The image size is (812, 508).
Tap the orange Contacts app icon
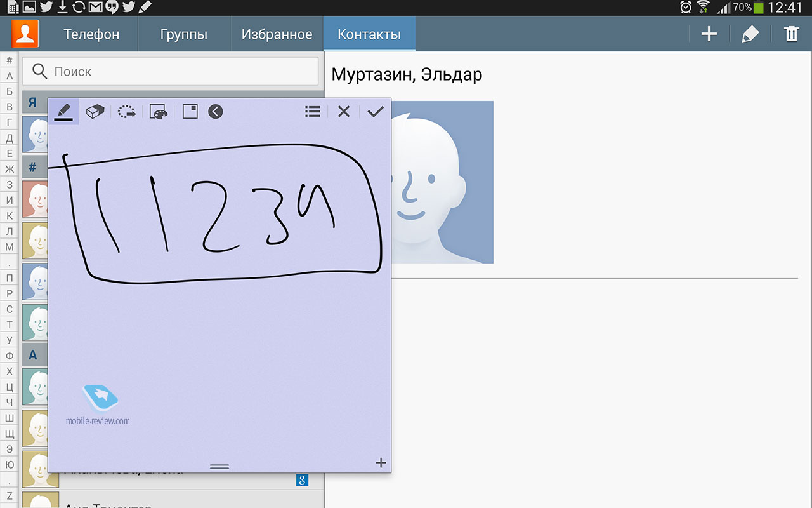point(25,34)
